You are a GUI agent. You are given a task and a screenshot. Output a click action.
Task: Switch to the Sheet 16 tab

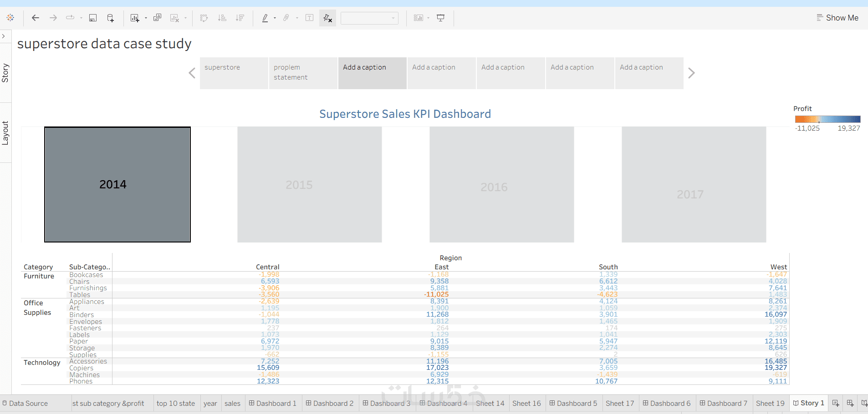coord(526,404)
